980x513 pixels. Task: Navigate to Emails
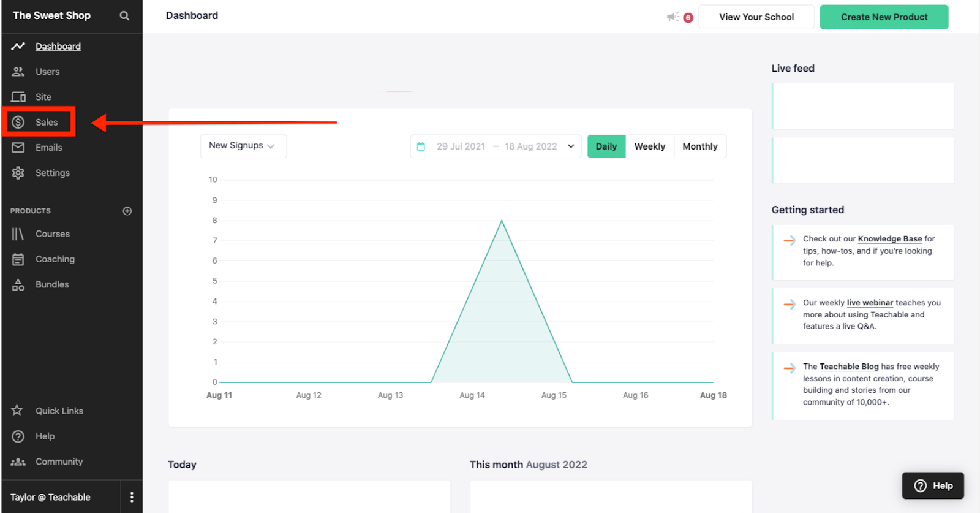click(49, 148)
